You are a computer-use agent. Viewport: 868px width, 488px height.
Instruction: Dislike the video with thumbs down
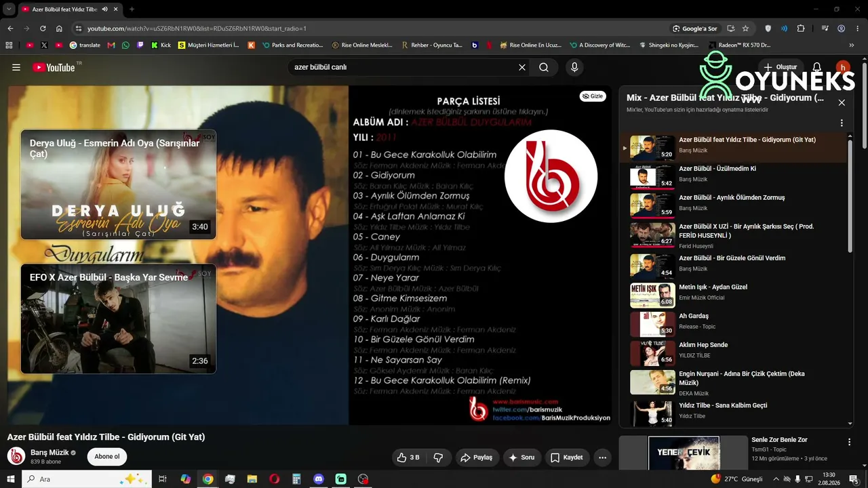click(438, 457)
